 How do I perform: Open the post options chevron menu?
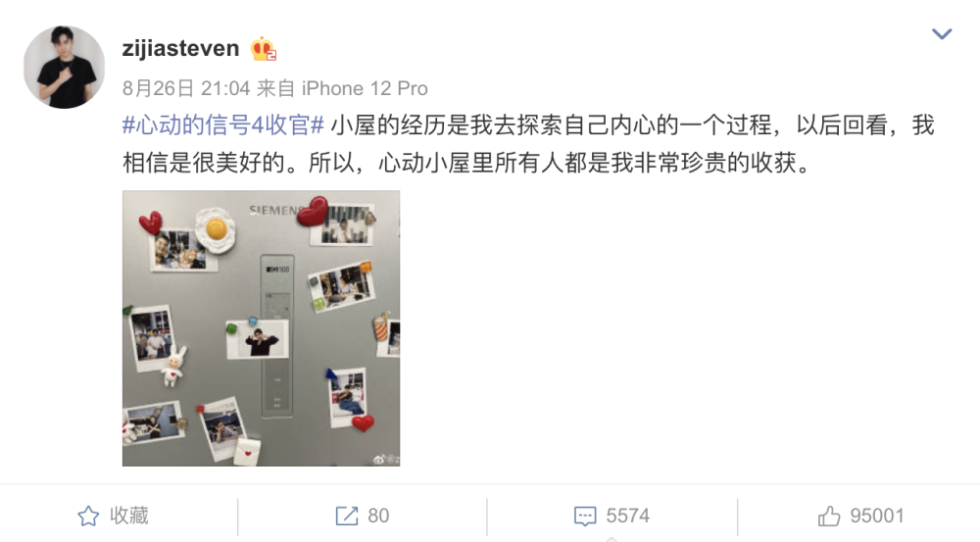click(941, 33)
